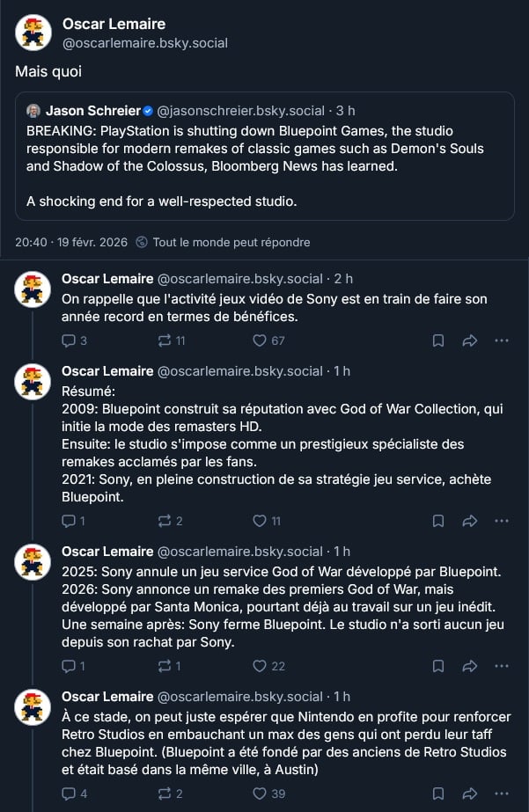529x812 pixels.
Task: Share the Sony record profits post
Action: 470,340
